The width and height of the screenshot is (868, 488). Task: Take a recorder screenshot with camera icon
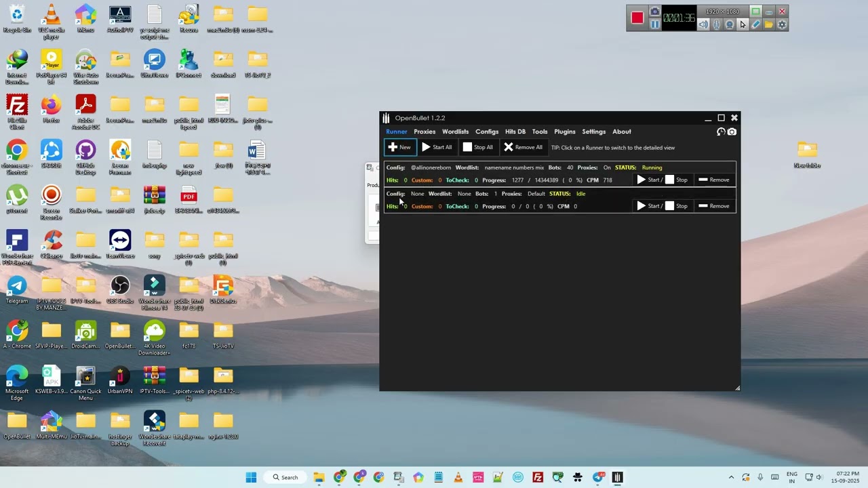[654, 12]
